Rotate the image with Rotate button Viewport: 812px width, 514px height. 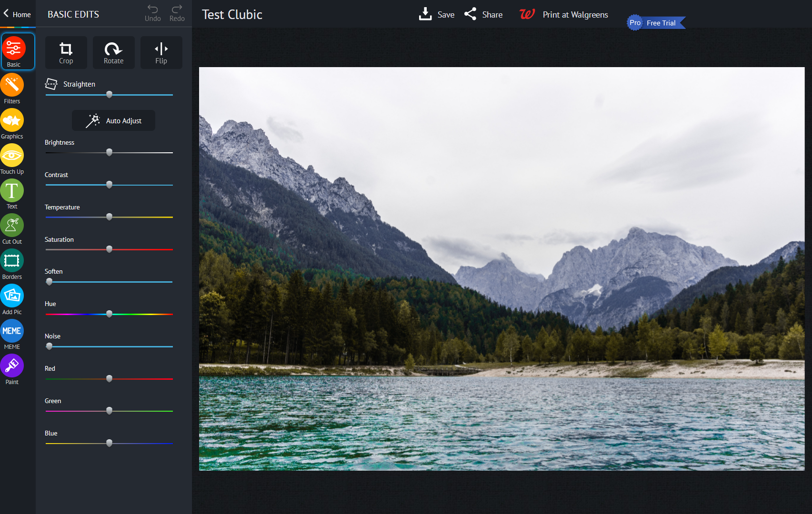[x=113, y=53]
